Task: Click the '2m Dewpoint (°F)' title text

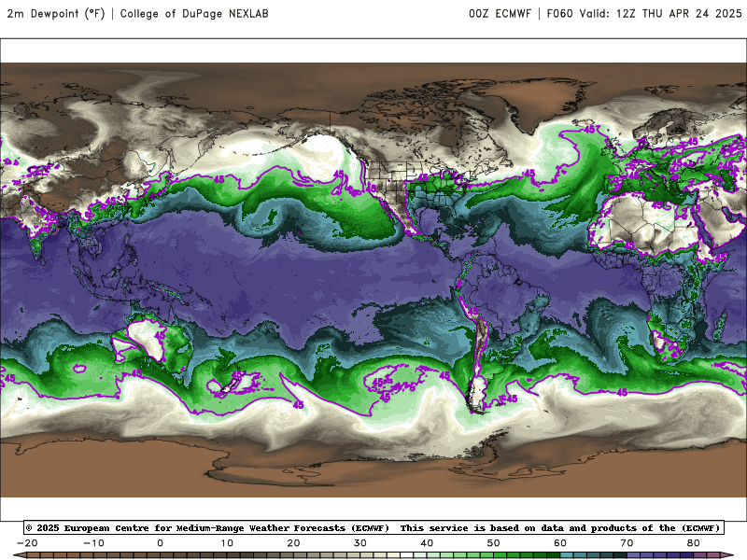Action: [x=56, y=13]
